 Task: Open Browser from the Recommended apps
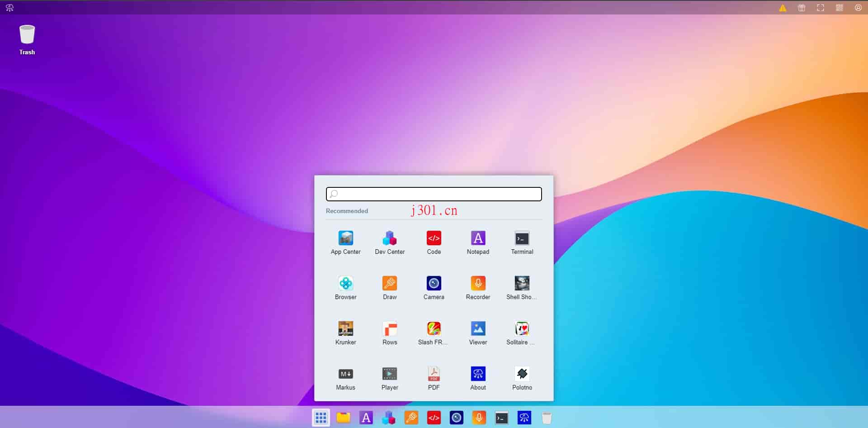pos(345,288)
